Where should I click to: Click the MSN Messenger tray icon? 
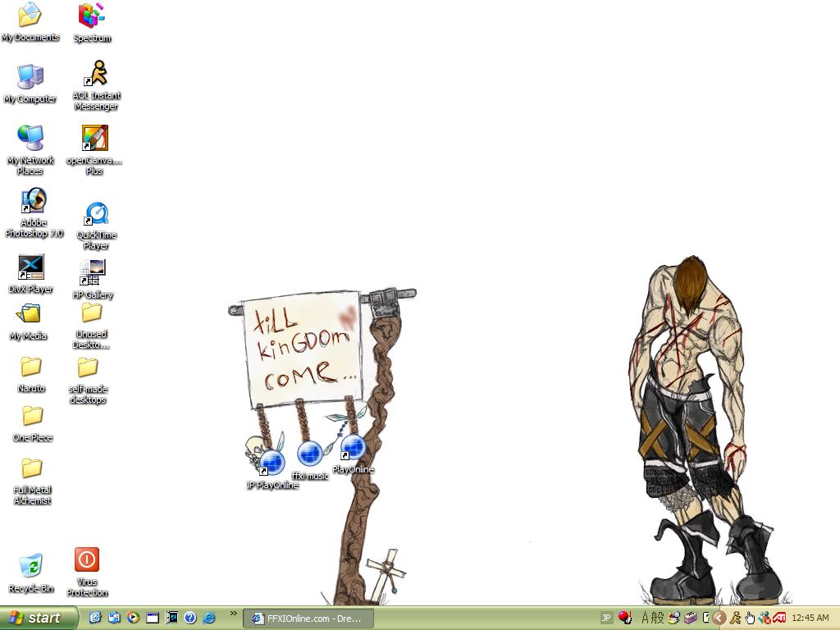coord(764,618)
